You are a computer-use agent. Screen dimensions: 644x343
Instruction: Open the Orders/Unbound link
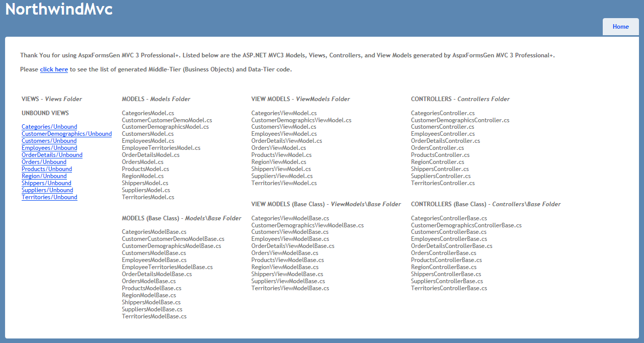tap(44, 162)
